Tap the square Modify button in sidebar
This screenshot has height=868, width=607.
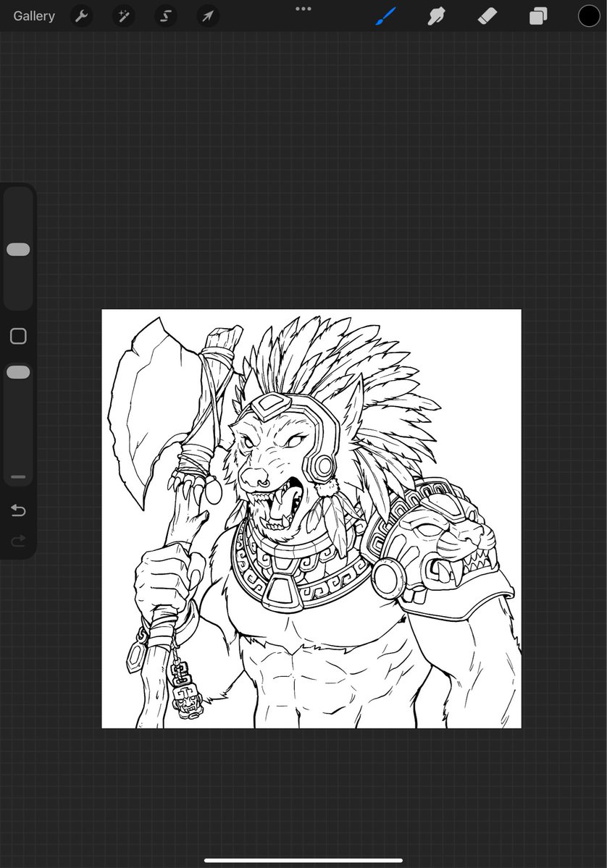tap(18, 336)
